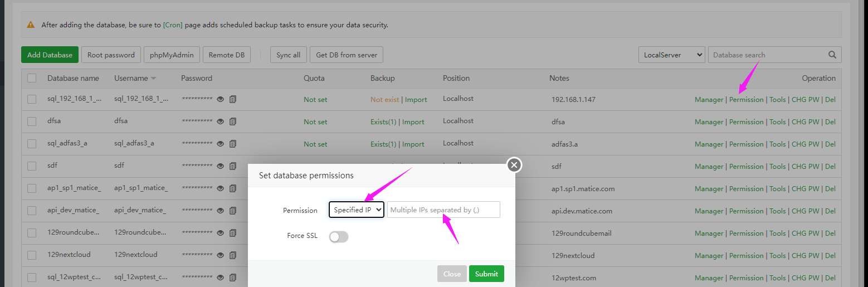The height and width of the screenshot is (287, 868).
Task: Click the Add Database button
Action: (x=50, y=55)
